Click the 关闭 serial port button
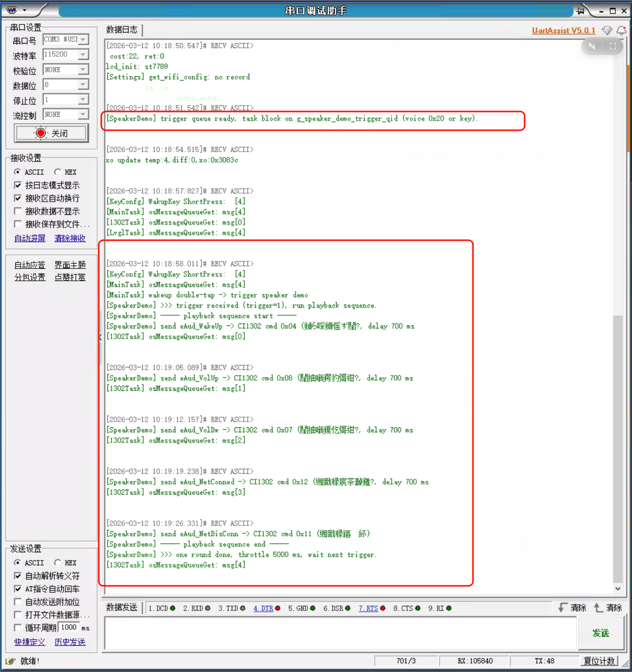632x672 pixels. 51,133
